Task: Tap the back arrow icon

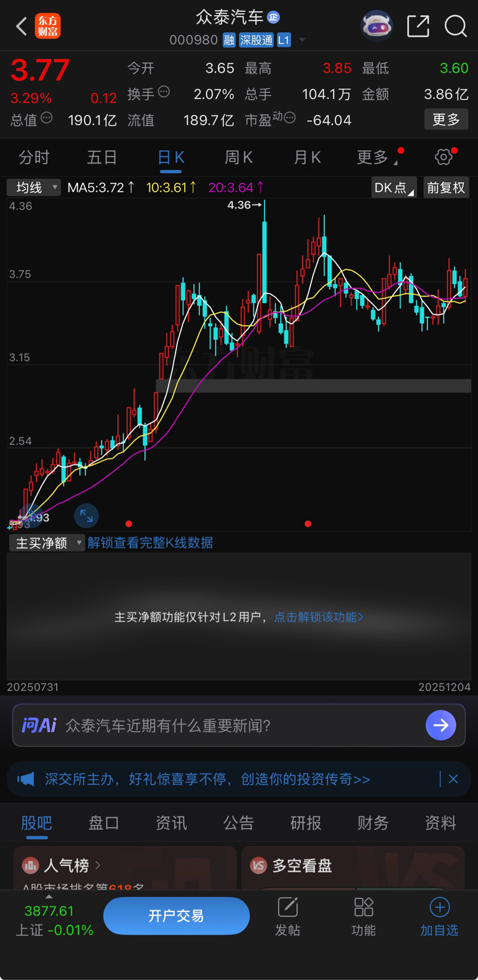Action: click(21, 26)
